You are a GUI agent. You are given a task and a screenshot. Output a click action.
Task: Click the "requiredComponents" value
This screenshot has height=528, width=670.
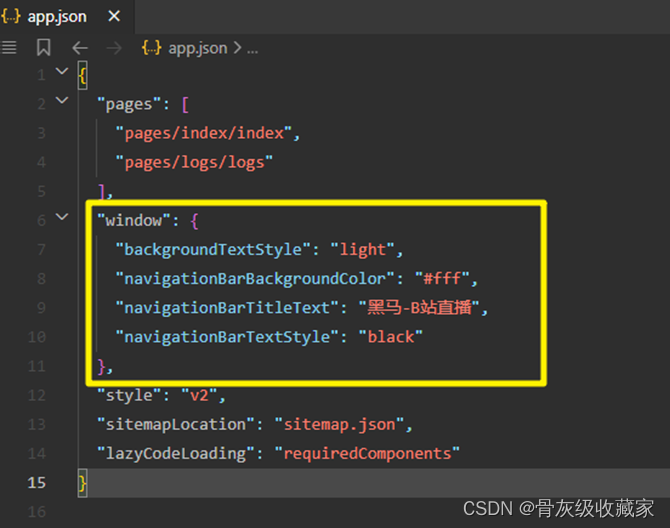click(x=367, y=453)
